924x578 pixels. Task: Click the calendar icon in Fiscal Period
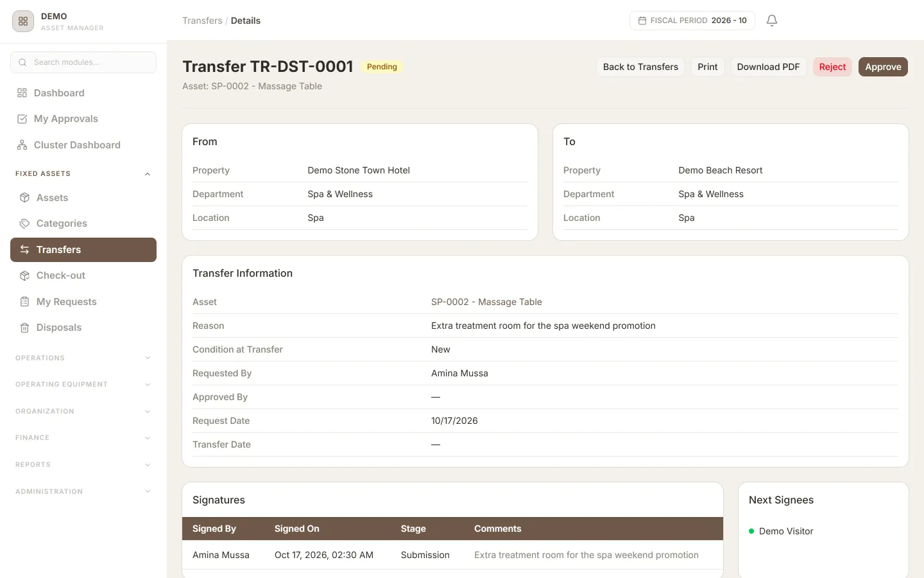(x=642, y=21)
